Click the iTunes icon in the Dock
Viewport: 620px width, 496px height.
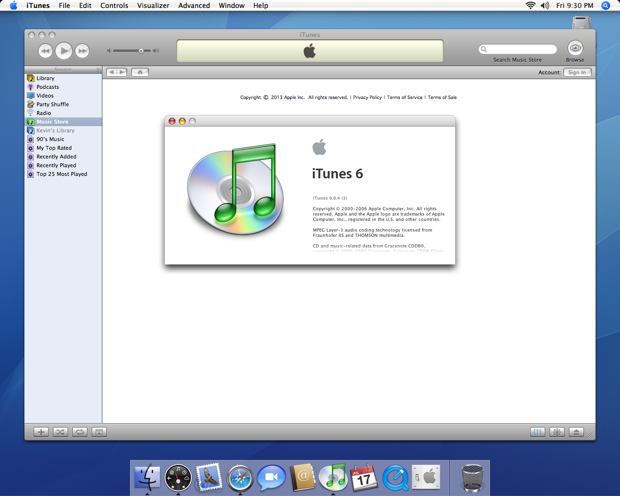pos(333,477)
